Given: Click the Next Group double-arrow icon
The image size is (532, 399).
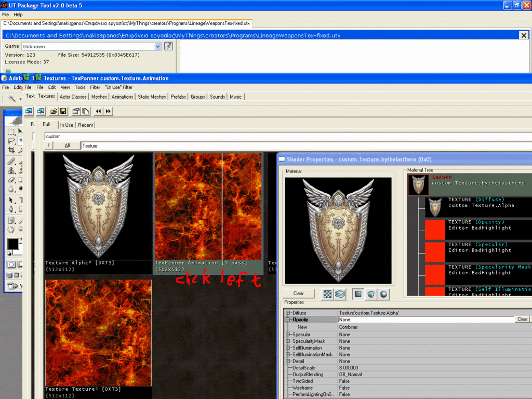Looking at the screenshot, I should 108,111.
